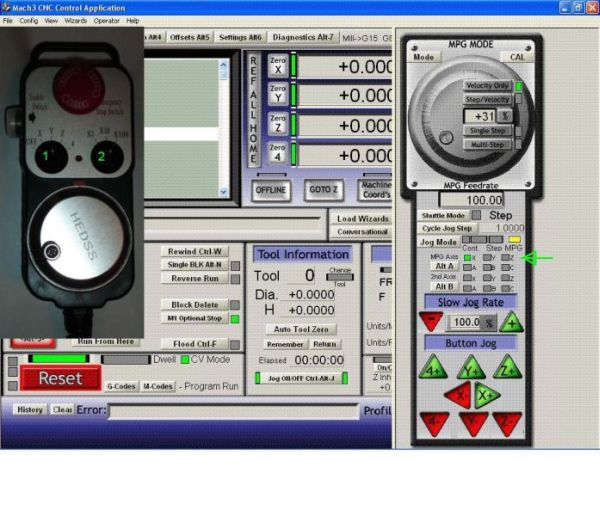This screenshot has width=600, height=516.
Task: Click the Jog Mode button
Action: coord(439,242)
